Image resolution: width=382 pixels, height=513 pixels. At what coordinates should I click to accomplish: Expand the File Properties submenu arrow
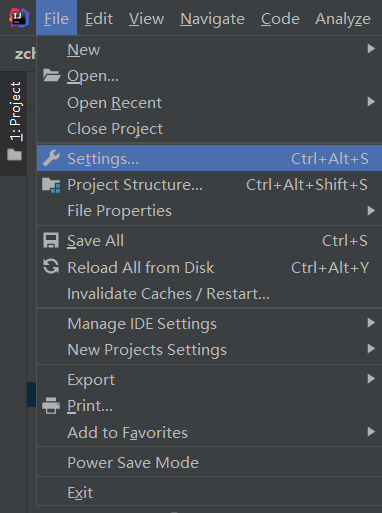coord(371,210)
